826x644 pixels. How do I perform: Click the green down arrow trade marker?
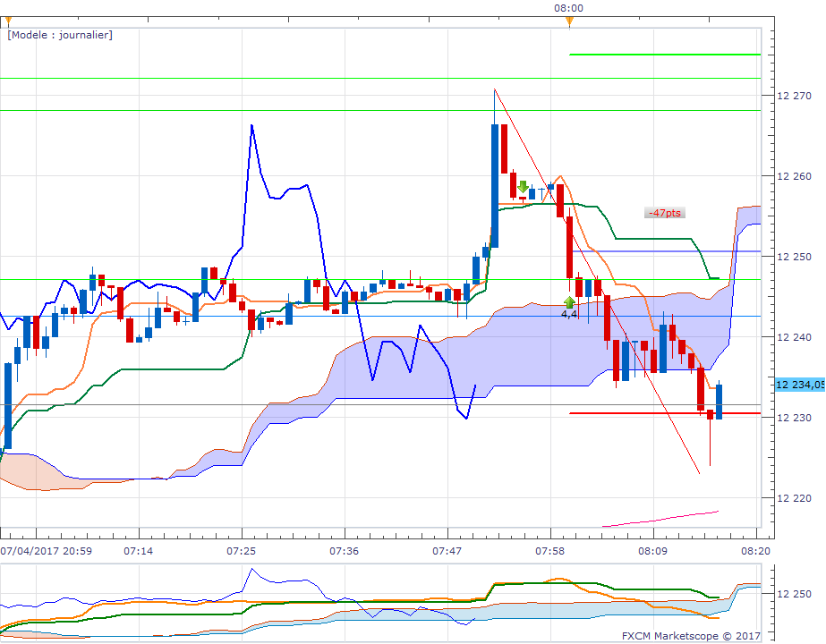coord(523,187)
